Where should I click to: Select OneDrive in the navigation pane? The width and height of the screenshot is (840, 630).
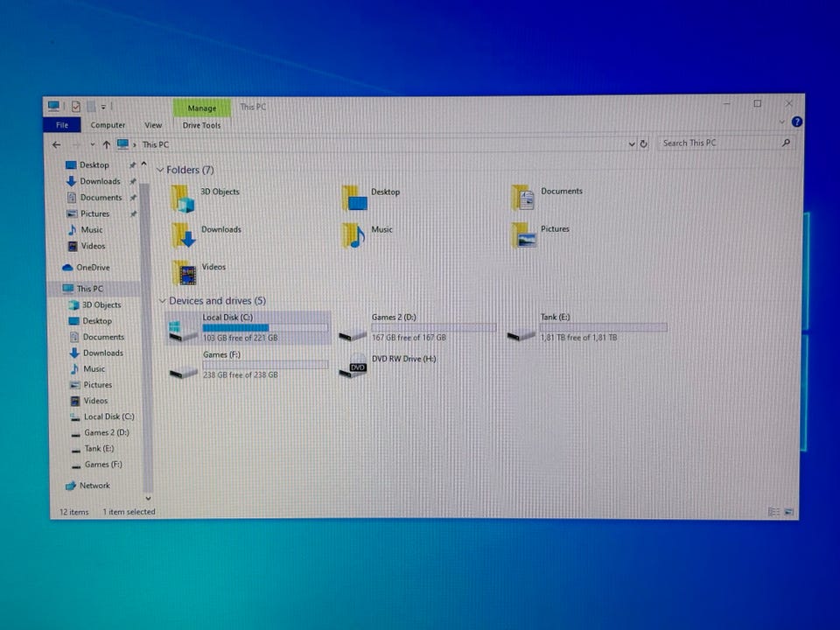(x=93, y=268)
